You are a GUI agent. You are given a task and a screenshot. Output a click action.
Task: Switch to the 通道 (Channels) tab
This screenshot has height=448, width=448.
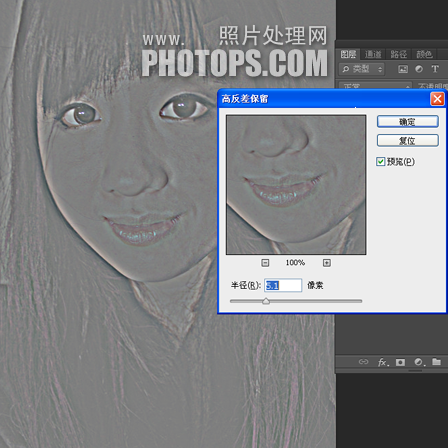(x=373, y=54)
